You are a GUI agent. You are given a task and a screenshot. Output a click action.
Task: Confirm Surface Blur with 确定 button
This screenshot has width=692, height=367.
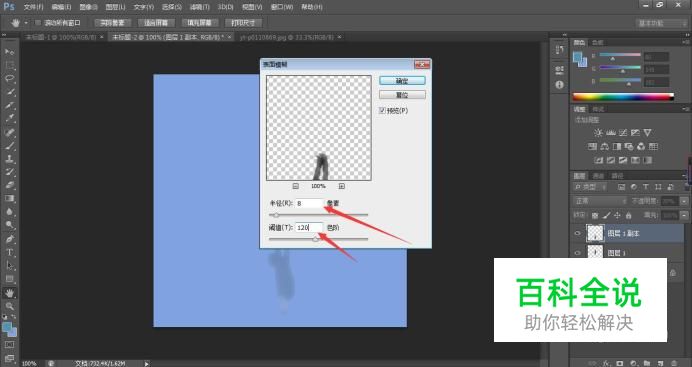point(402,81)
